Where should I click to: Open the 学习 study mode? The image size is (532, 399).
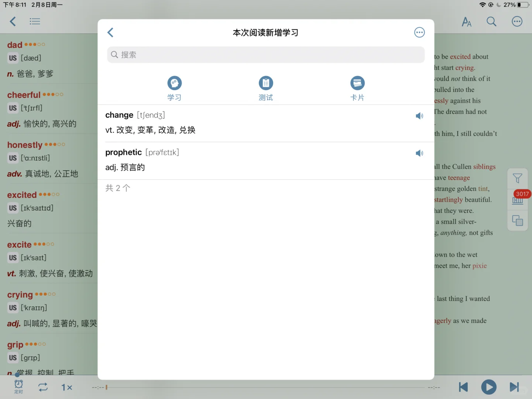(174, 88)
